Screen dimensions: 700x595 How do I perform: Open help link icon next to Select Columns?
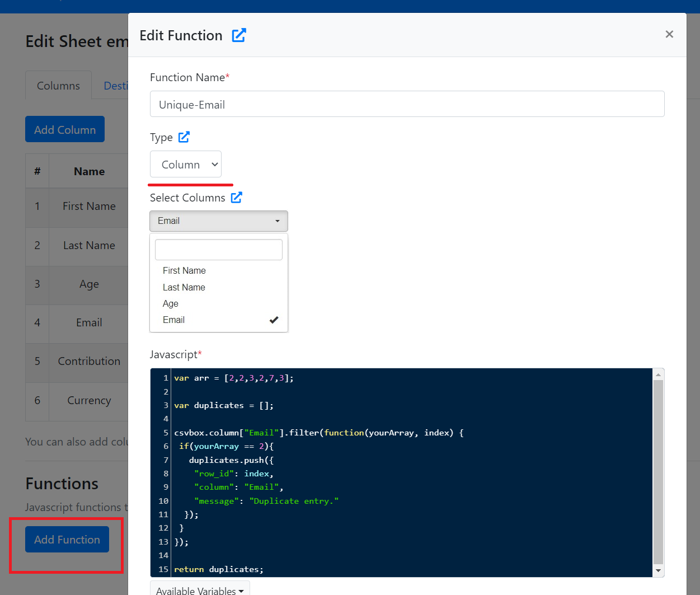(x=237, y=197)
